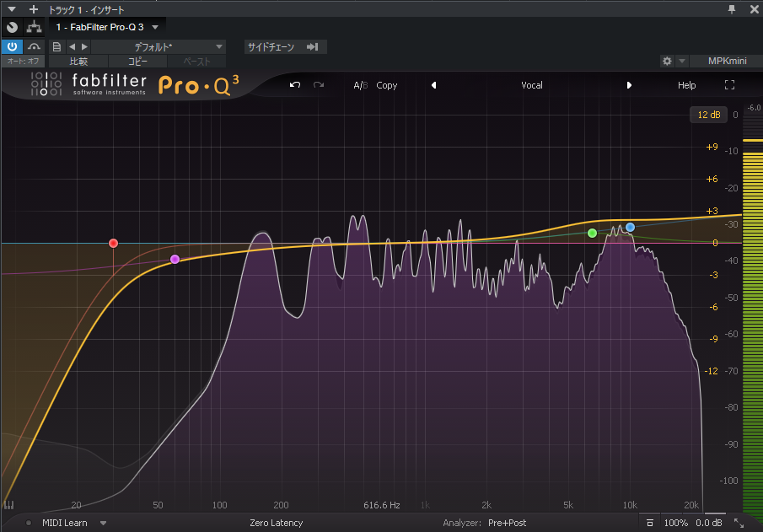Open the 12 dB display range selector
The height and width of the screenshot is (532, 763).
pyautogui.click(x=708, y=115)
